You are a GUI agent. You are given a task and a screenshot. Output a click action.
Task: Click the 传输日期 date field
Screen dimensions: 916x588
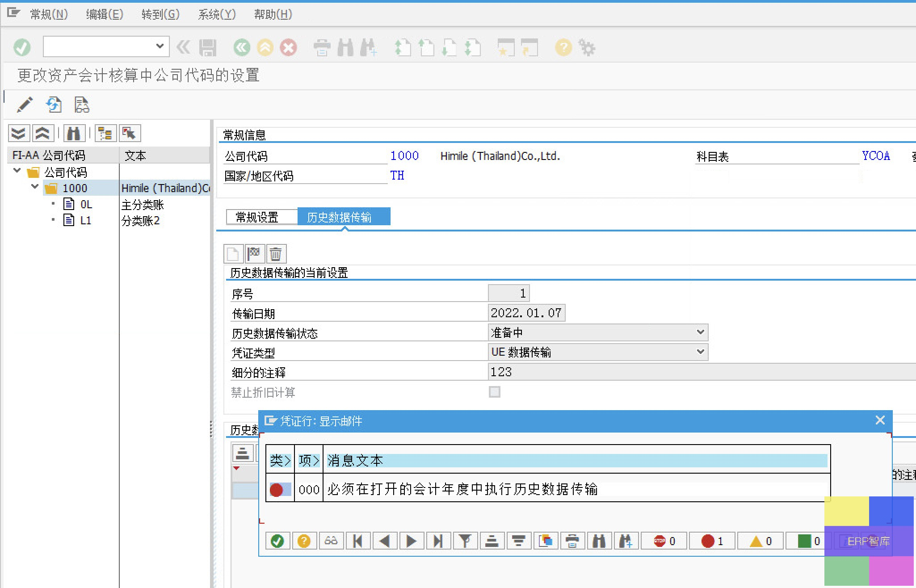(526, 313)
